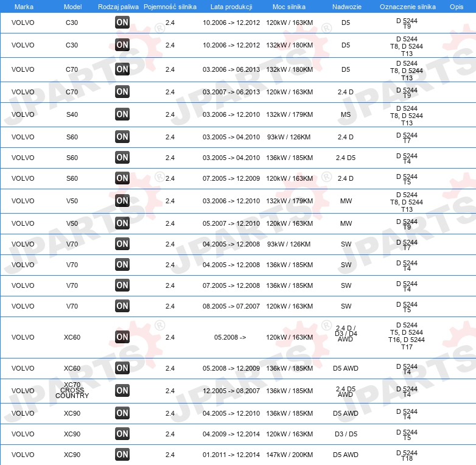
Task: Click the 04.2009 -> 12.2014 production years
Action: tap(231, 434)
